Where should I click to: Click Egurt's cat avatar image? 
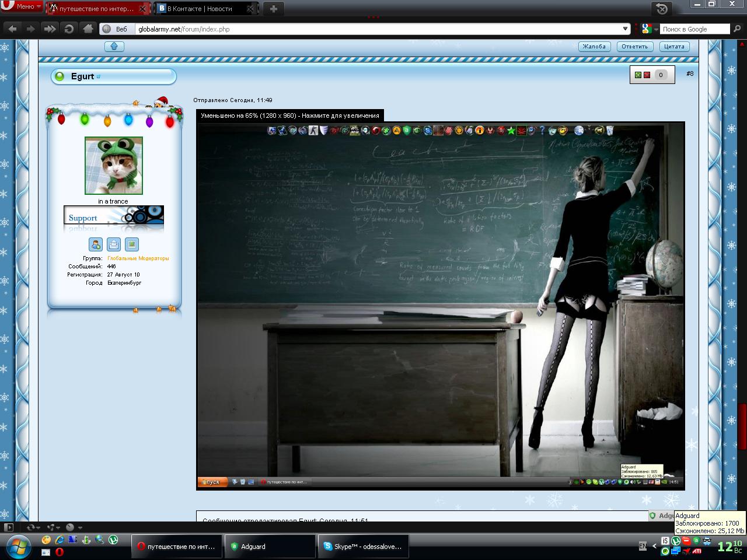(x=114, y=166)
